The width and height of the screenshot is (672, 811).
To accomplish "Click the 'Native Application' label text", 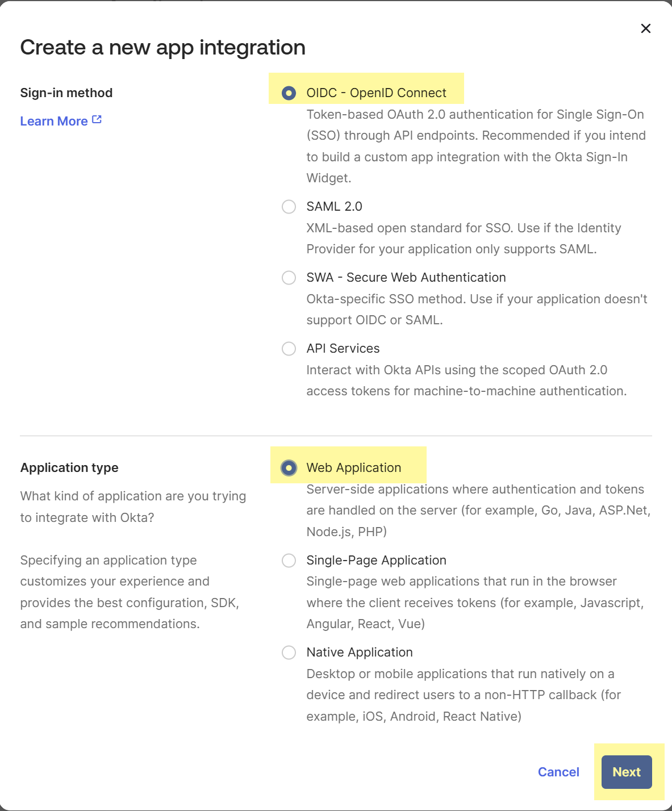I will click(359, 652).
